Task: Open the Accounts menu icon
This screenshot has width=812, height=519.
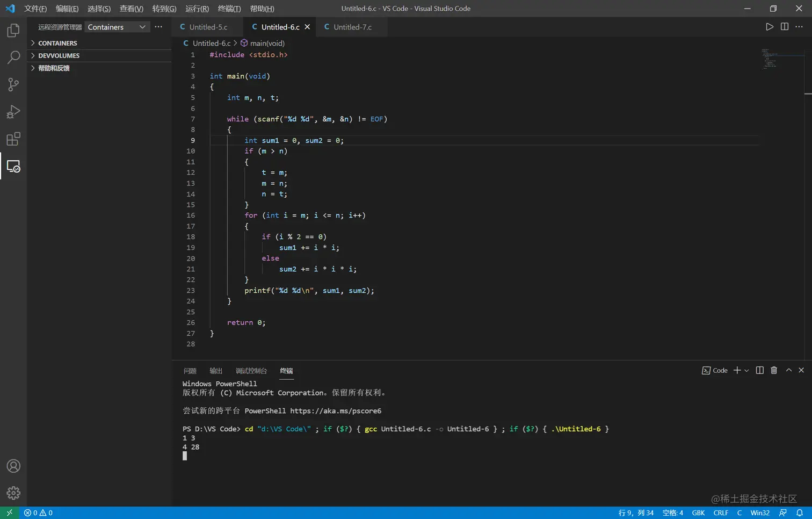Action: [x=13, y=466]
